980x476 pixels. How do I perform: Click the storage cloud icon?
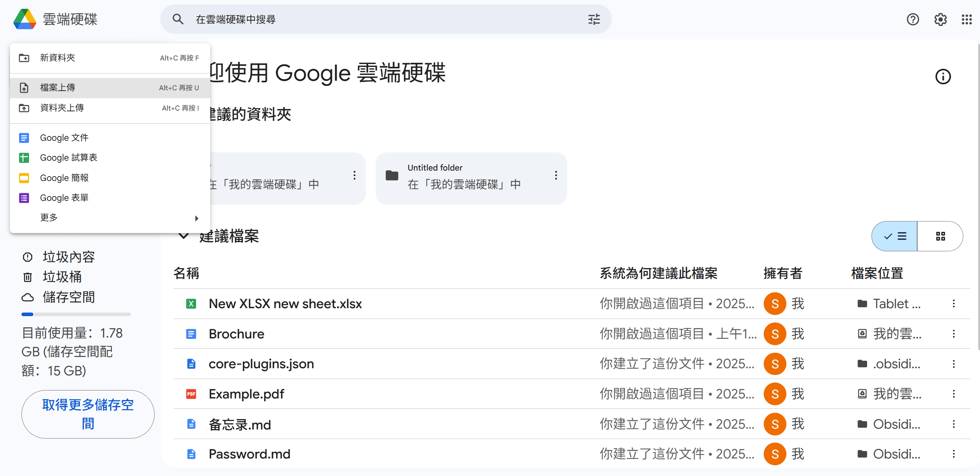pyautogui.click(x=27, y=297)
